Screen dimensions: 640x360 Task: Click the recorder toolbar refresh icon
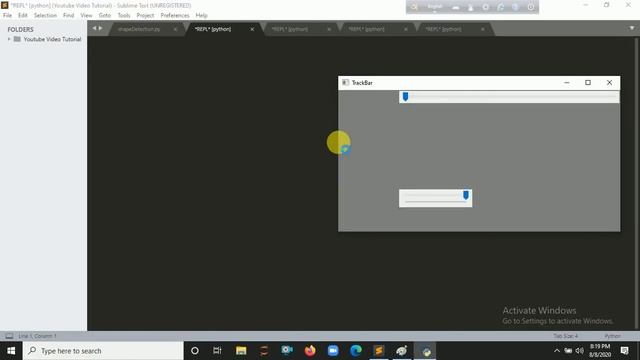click(501, 7)
